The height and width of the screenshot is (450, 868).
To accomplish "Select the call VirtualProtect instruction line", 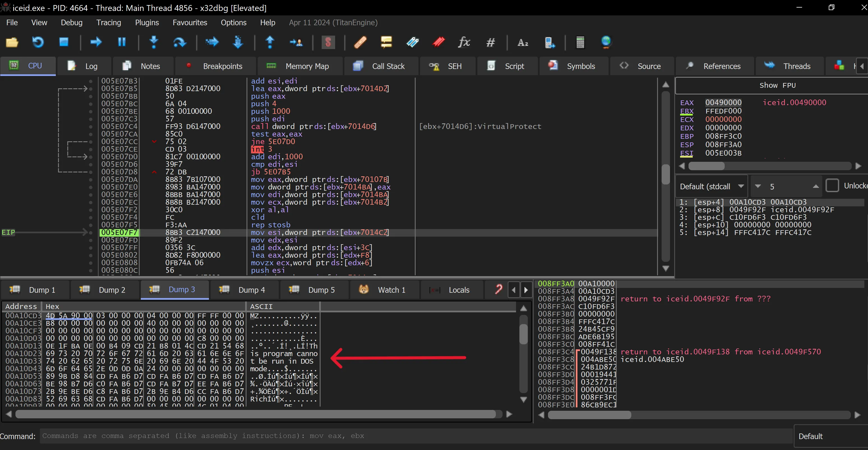I will [x=313, y=126].
